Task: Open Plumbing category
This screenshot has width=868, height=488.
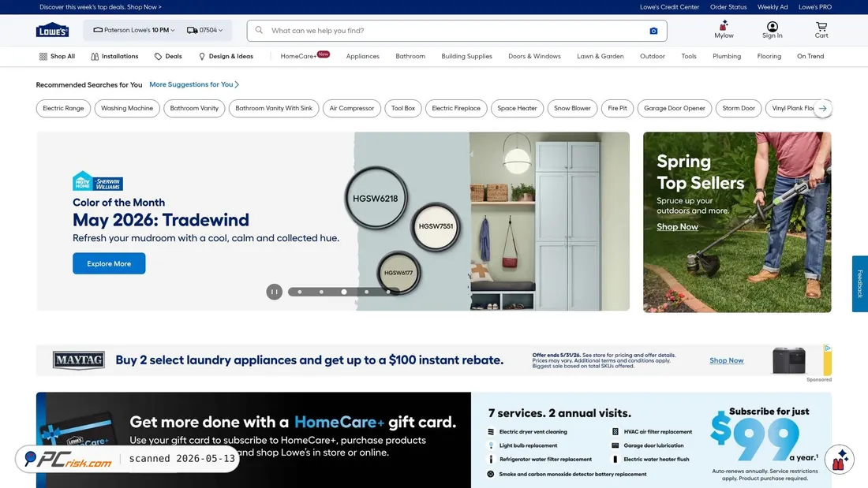Action: 726,57
